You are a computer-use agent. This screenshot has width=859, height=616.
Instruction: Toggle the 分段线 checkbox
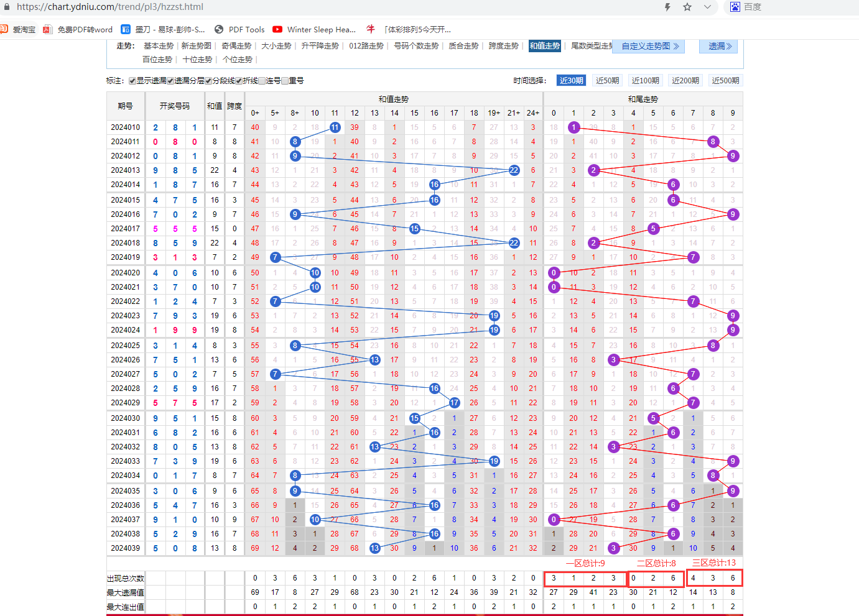pyautogui.click(x=208, y=81)
